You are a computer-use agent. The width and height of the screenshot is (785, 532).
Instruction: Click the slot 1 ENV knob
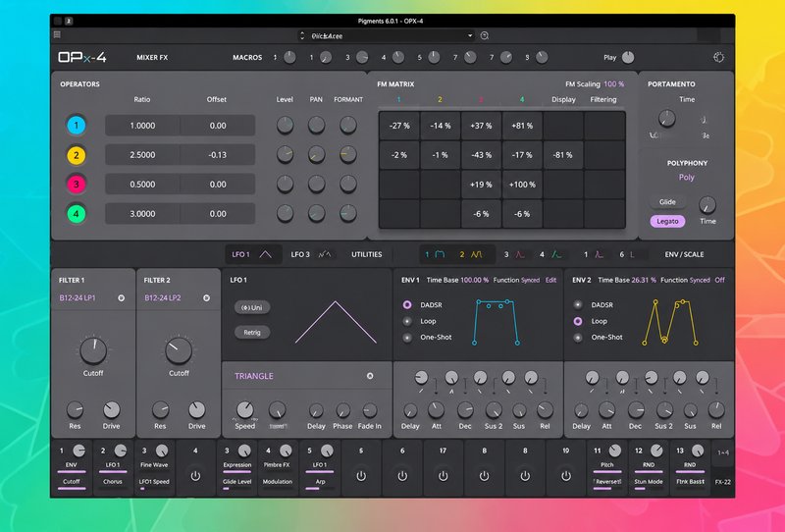79,451
